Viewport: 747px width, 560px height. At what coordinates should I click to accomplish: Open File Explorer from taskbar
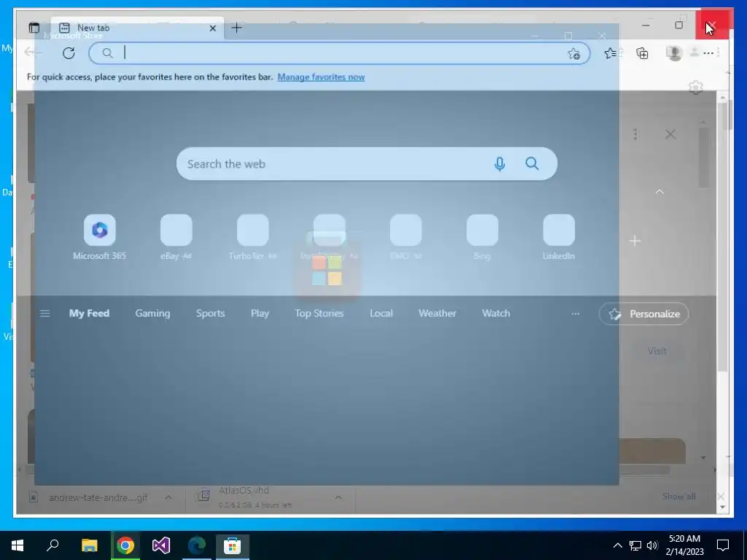[x=89, y=545]
